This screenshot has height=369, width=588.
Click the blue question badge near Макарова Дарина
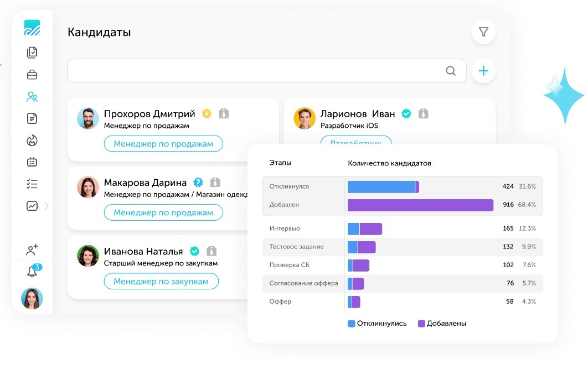[x=198, y=182]
